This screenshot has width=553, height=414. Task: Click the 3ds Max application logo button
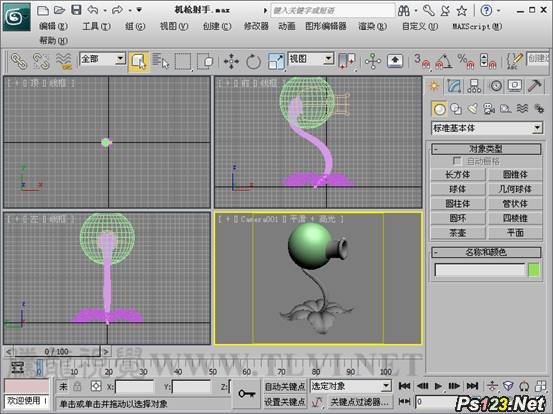click(17, 16)
